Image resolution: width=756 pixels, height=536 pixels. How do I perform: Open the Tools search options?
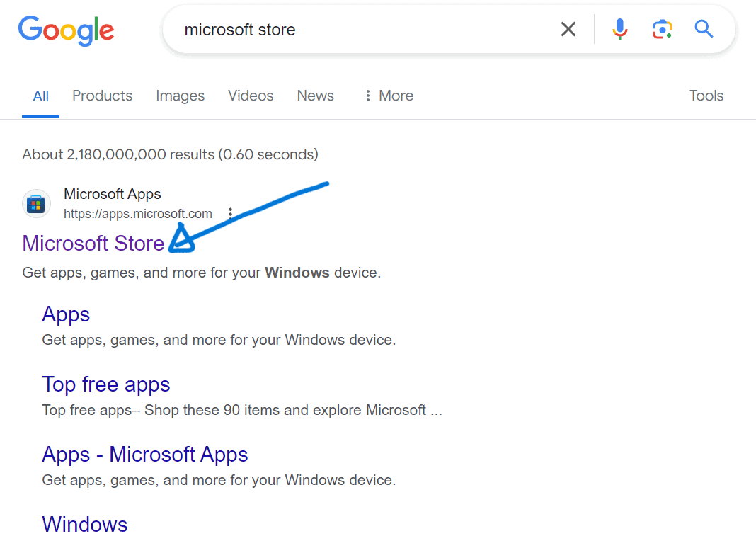tap(706, 96)
